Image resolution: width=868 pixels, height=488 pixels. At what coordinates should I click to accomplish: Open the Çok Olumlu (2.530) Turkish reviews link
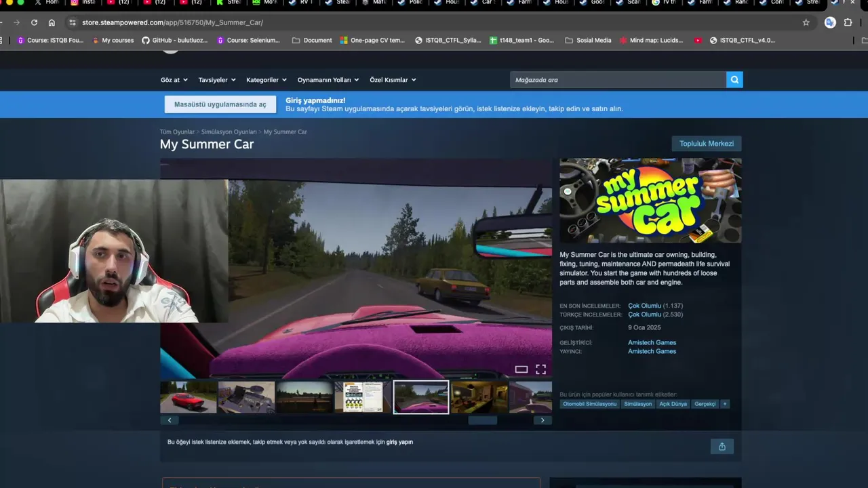(655, 314)
